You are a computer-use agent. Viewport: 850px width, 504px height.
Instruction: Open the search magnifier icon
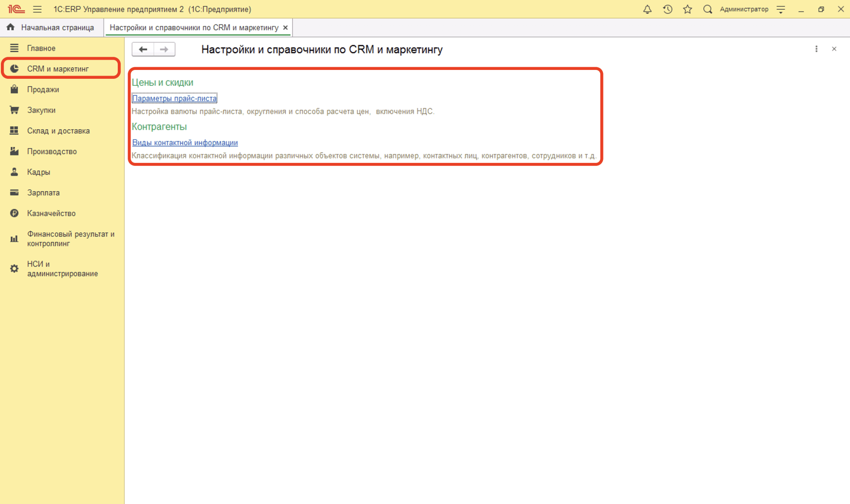coord(707,9)
